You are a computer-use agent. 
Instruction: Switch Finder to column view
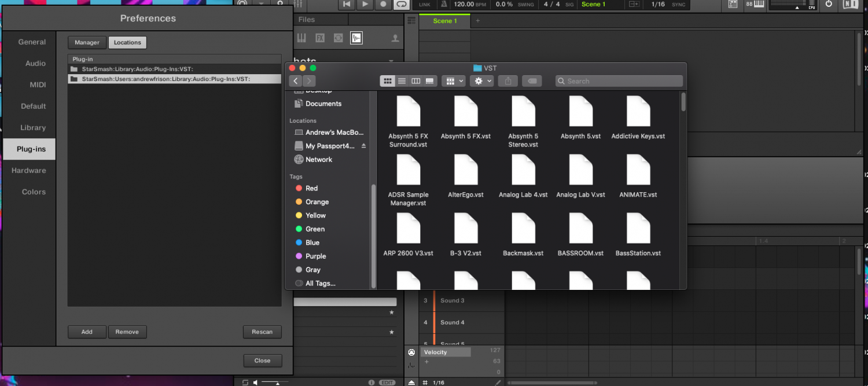pyautogui.click(x=415, y=81)
